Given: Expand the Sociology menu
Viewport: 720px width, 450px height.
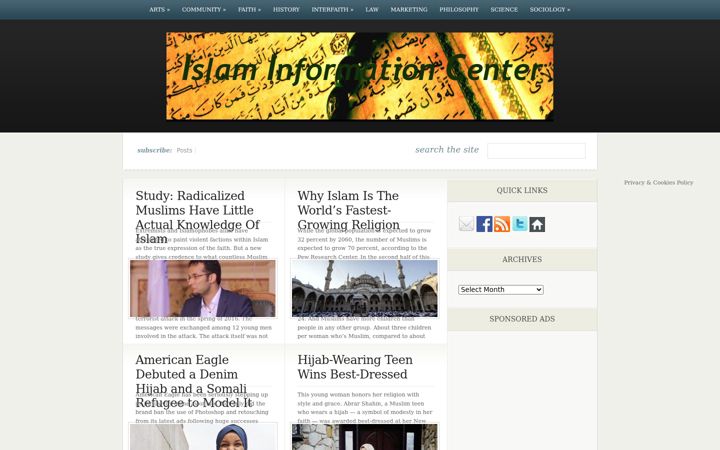Looking at the screenshot, I should 550,10.
